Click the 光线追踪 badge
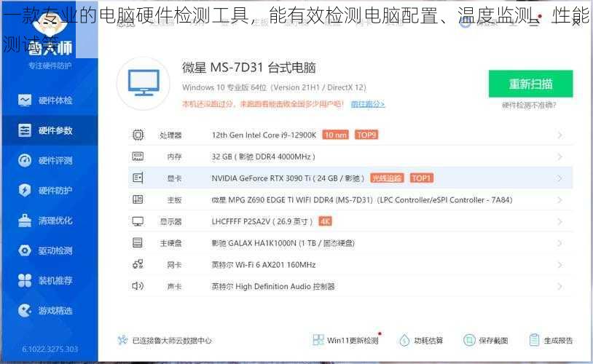The height and width of the screenshot is (364, 593). tap(387, 178)
